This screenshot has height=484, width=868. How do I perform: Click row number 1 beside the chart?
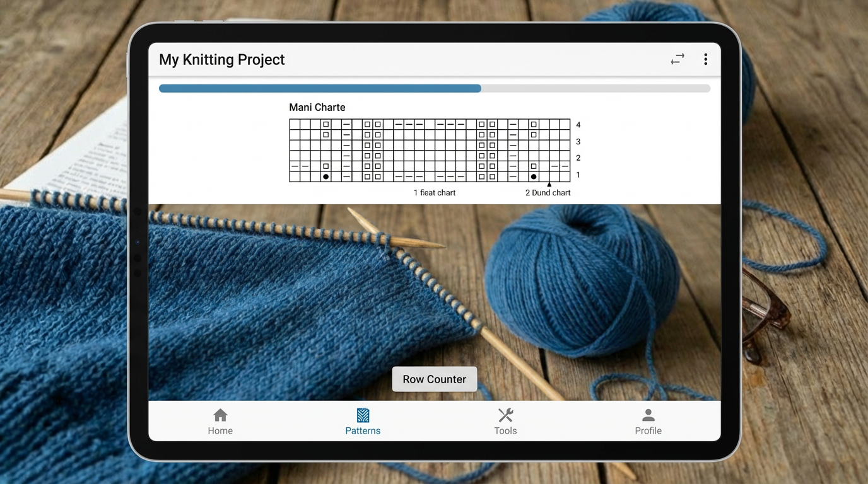click(578, 175)
